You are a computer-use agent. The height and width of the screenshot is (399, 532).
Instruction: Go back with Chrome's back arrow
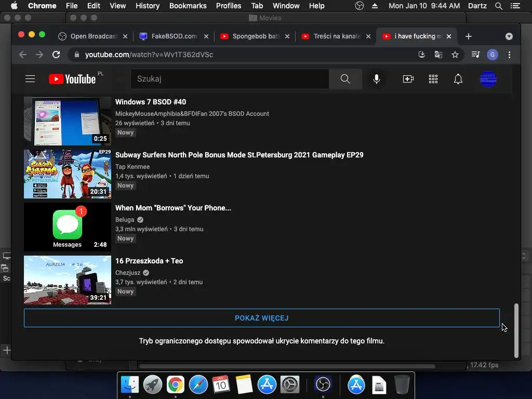[23, 55]
